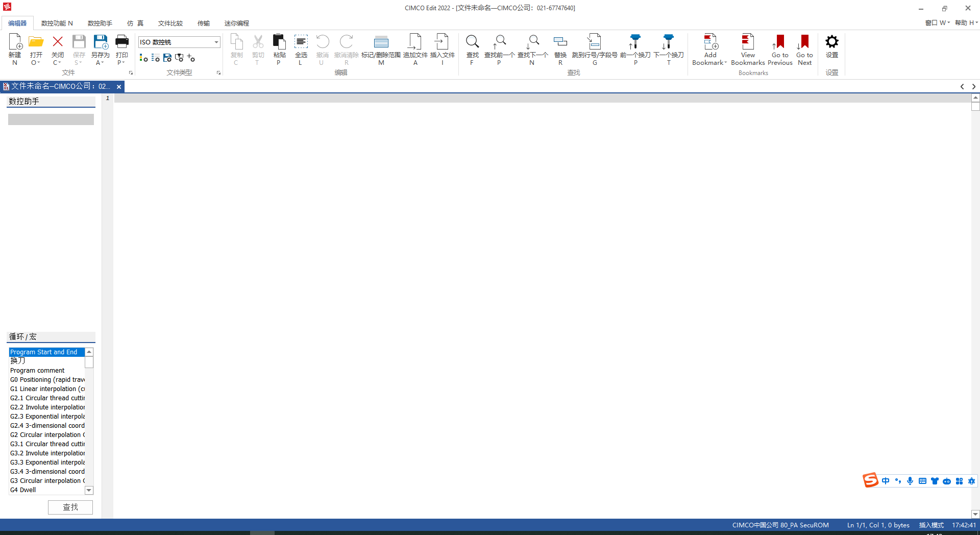Print the document with 打印 icon
This screenshot has height=535, width=980.
point(122,42)
